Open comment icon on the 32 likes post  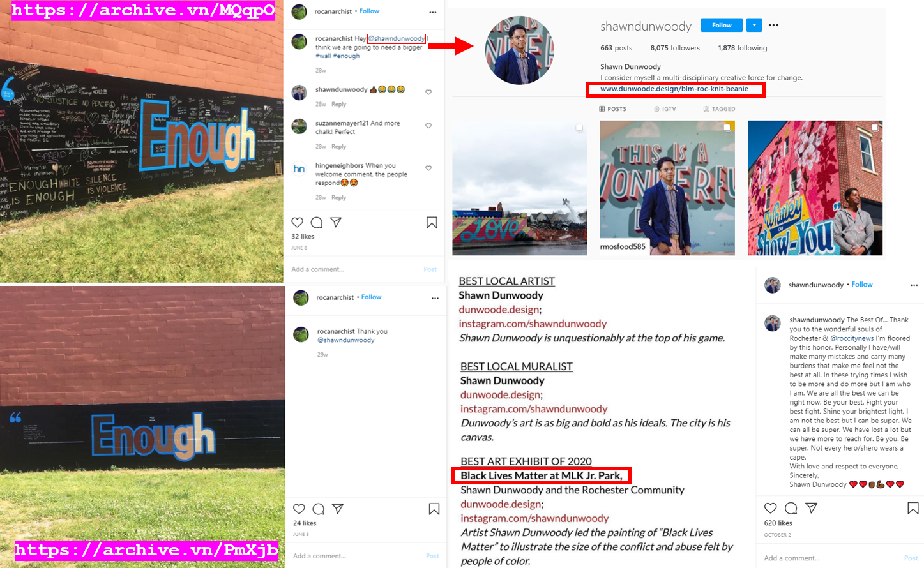(x=316, y=223)
